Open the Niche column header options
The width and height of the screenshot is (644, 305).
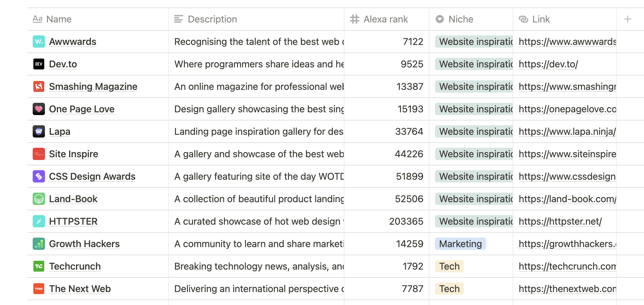tap(471, 19)
